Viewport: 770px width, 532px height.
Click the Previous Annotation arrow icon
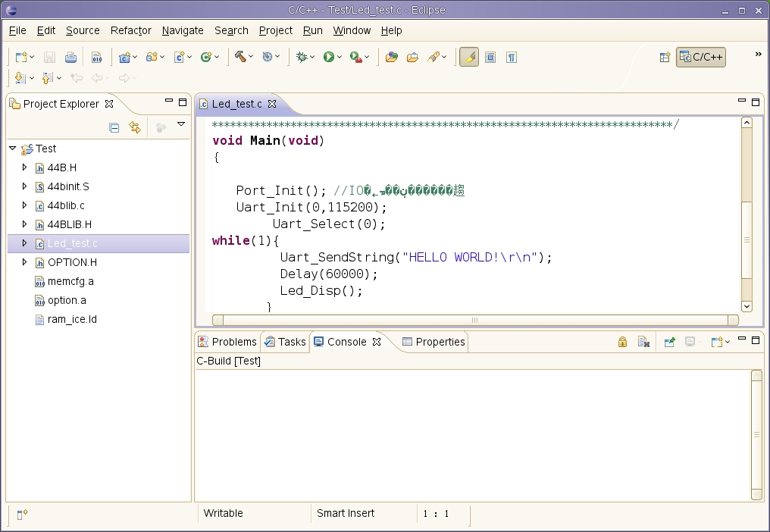point(47,77)
